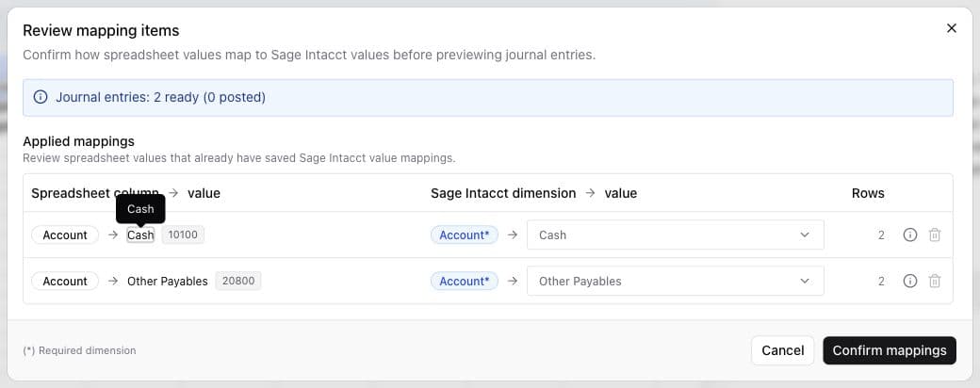Click the Account column chip in the Other Payables row
Image resolution: width=980 pixels, height=388 pixels.
click(65, 282)
